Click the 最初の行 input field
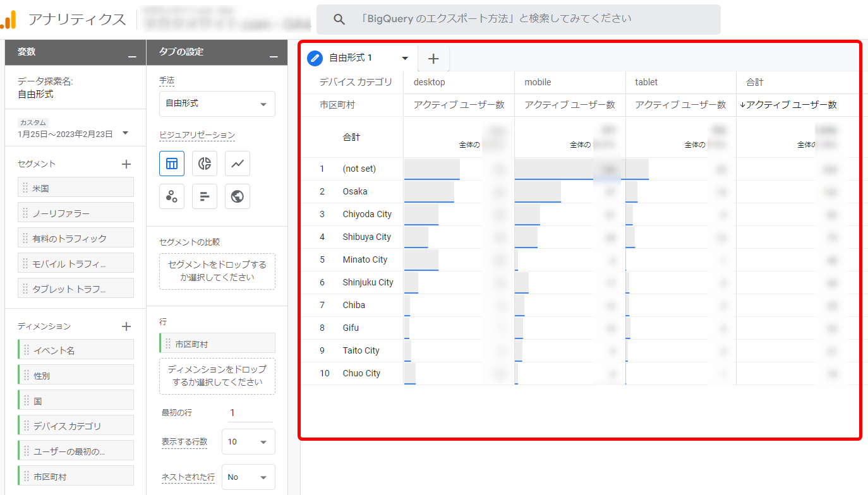This screenshot has height=495, width=868. coord(250,413)
